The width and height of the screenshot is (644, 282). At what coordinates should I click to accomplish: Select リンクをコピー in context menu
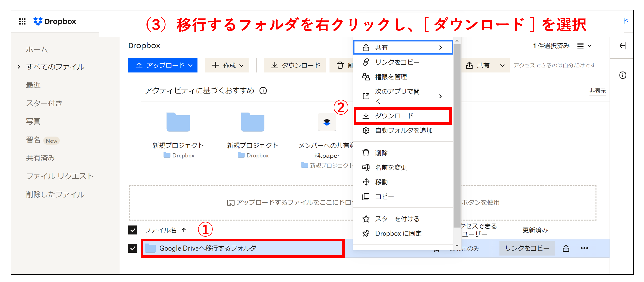[x=403, y=62]
